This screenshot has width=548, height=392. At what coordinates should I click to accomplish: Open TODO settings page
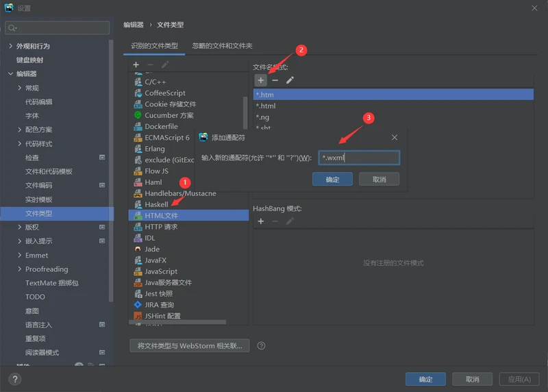(x=35, y=297)
